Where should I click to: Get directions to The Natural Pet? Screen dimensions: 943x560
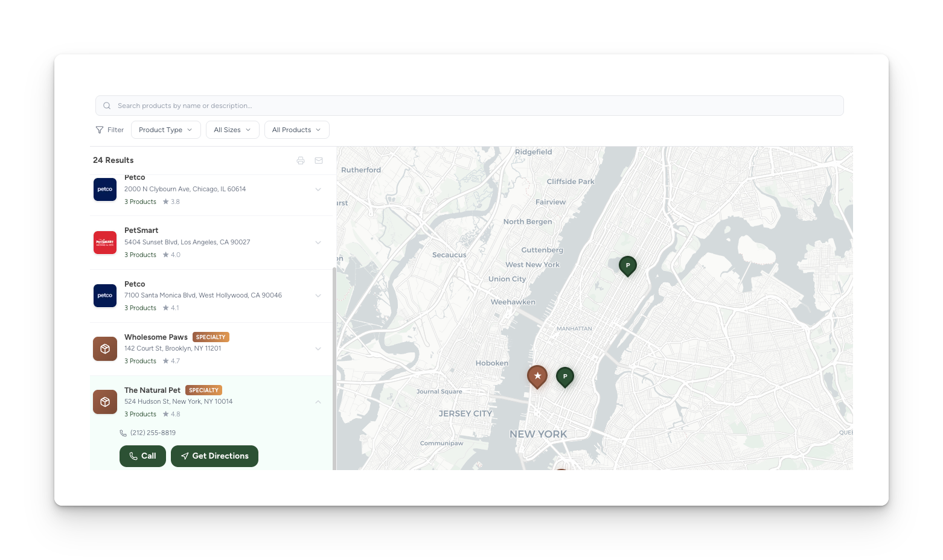click(x=214, y=456)
